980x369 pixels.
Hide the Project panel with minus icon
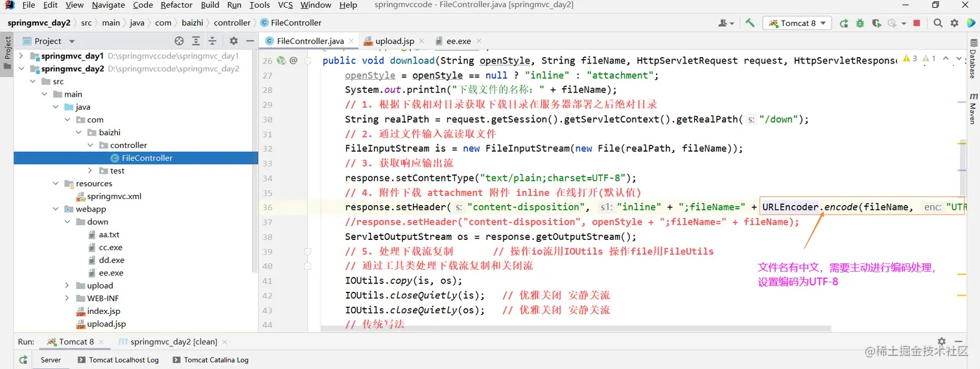[250, 41]
